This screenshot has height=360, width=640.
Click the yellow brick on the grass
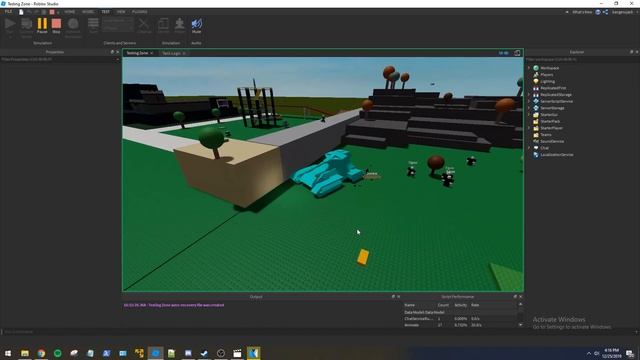coord(363,258)
